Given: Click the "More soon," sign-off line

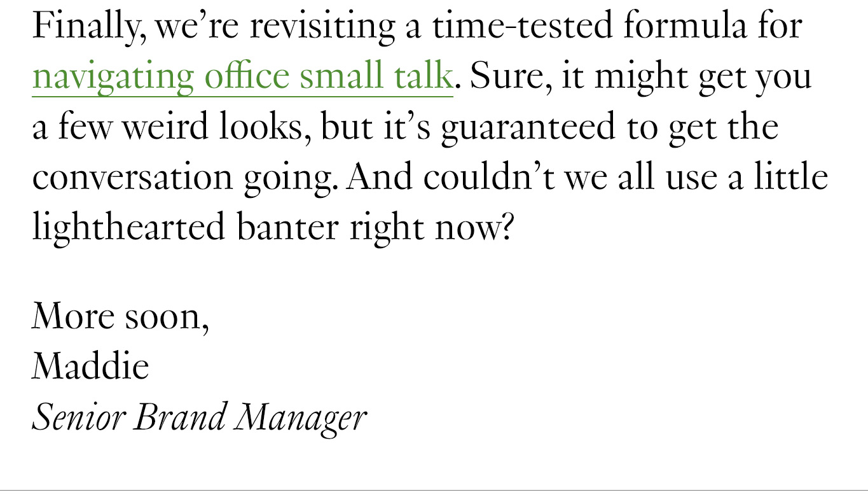Looking at the screenshot, I should pyautogui.click(x=121, y=316).
